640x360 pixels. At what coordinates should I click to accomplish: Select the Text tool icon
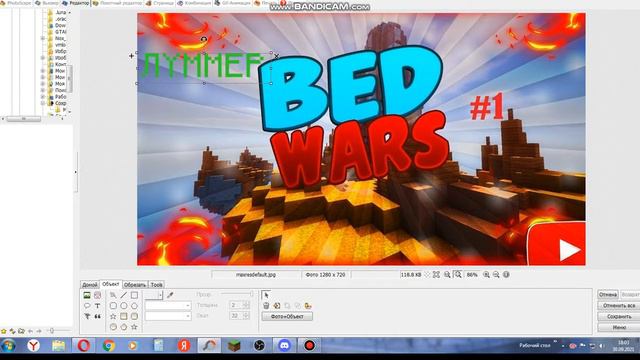click(x=98, y=306)
